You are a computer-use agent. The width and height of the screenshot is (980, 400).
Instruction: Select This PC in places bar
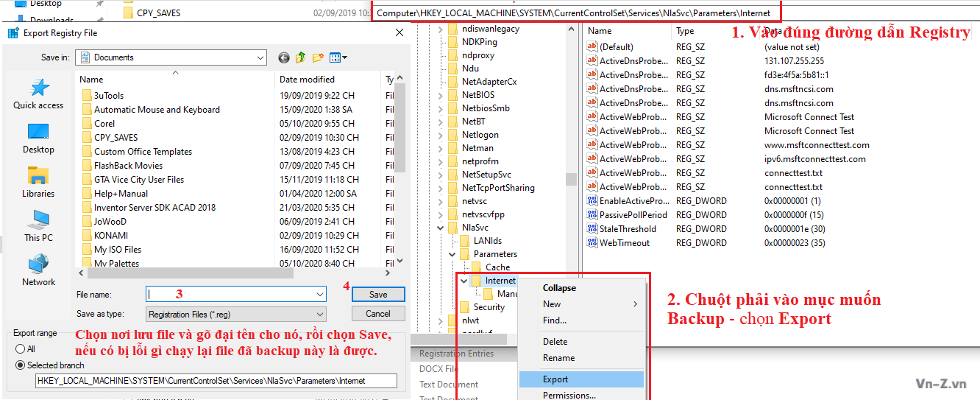[38, 227]
